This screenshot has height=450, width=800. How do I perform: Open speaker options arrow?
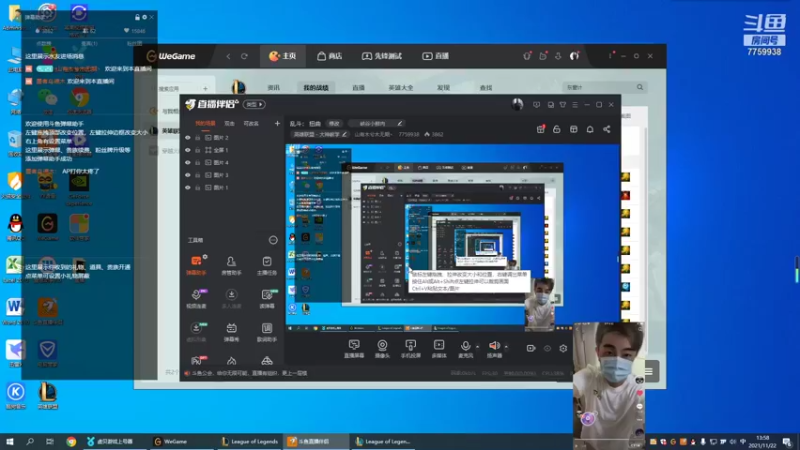(506, 347)
